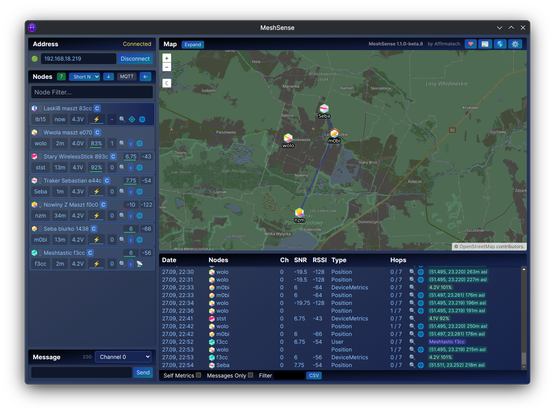Toggle sort direction arrow next to Short N
Image resolution: width=555 pixels, height=414 pixels.
click(108, 76)
